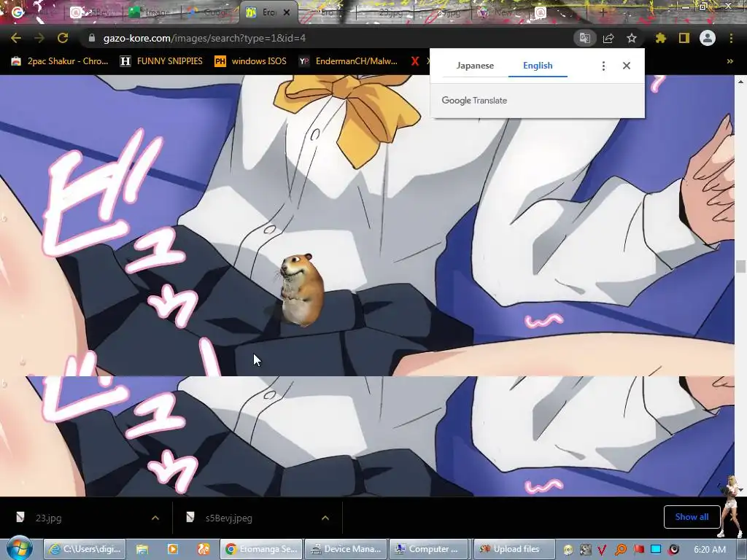Expand options for s5Bevj.jpeg download
This screenshot has height=560, width=747.
pos(325,518)
